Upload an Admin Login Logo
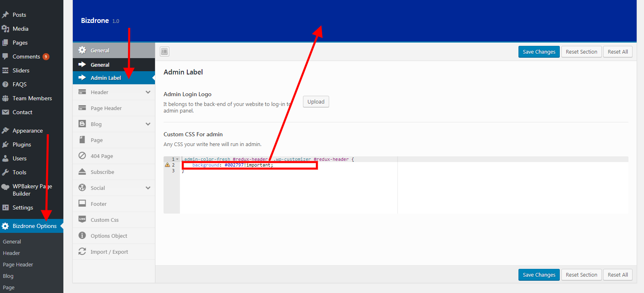This screenshot has width=644, height=293. pyautogui.click(x=316, y=101)
